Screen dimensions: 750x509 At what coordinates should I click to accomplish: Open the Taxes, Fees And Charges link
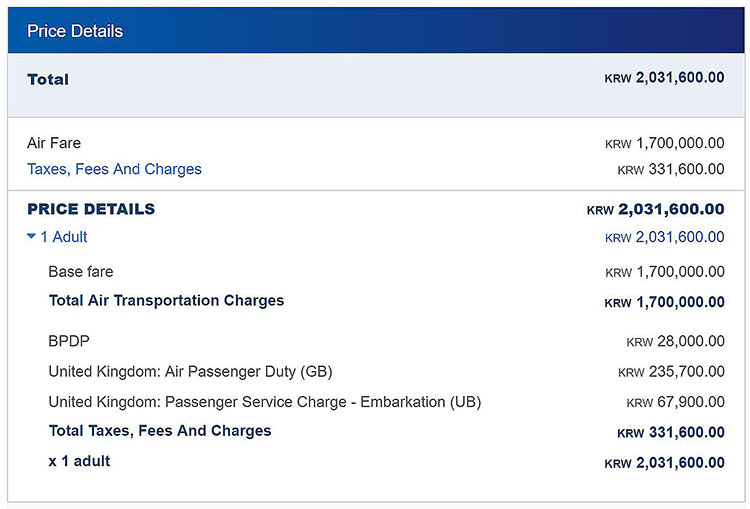[114, 169]
